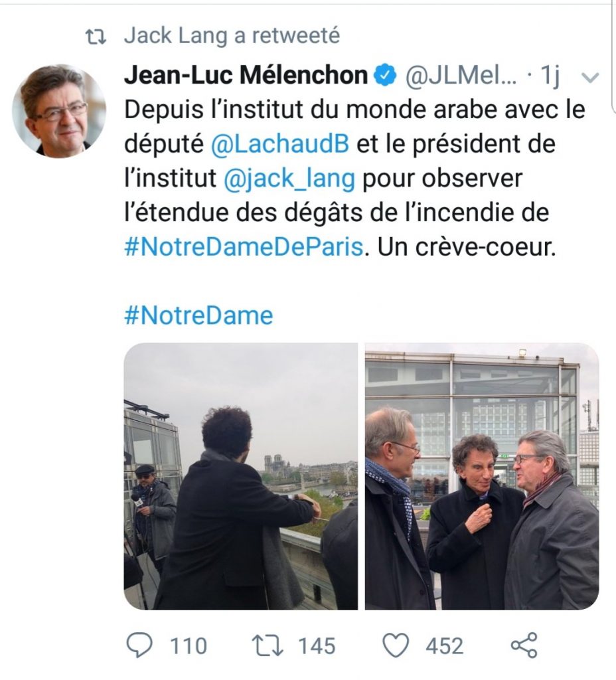Like the tweet with the heart icon
Viewport: 616px width, 680px height.
tap(396, 645)
